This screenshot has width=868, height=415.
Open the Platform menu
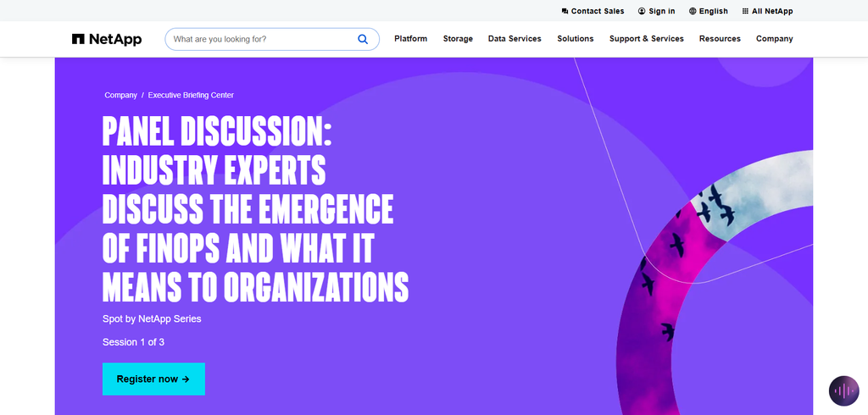(x=411, y=39)
